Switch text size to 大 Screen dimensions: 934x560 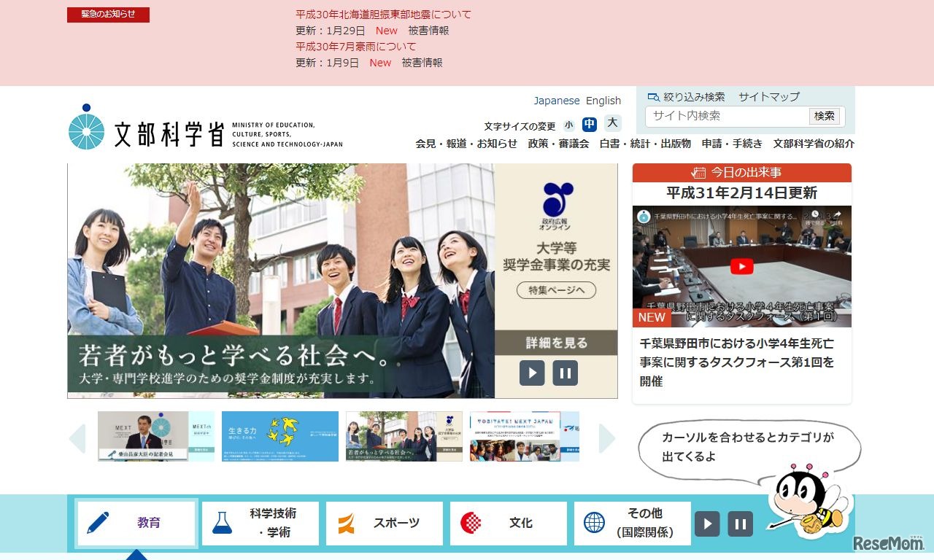pos(612,125)
